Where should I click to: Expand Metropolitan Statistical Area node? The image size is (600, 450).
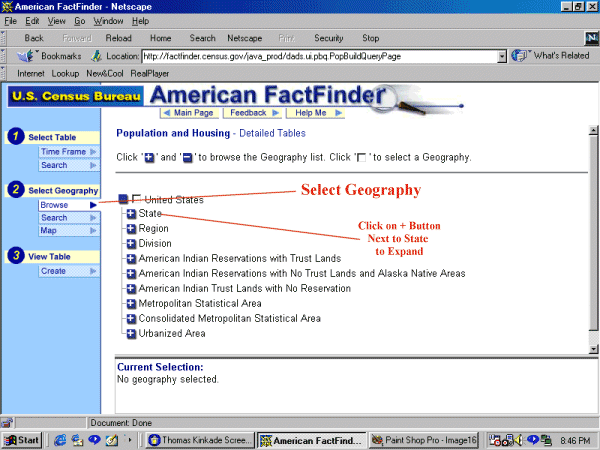click(131, 303)
